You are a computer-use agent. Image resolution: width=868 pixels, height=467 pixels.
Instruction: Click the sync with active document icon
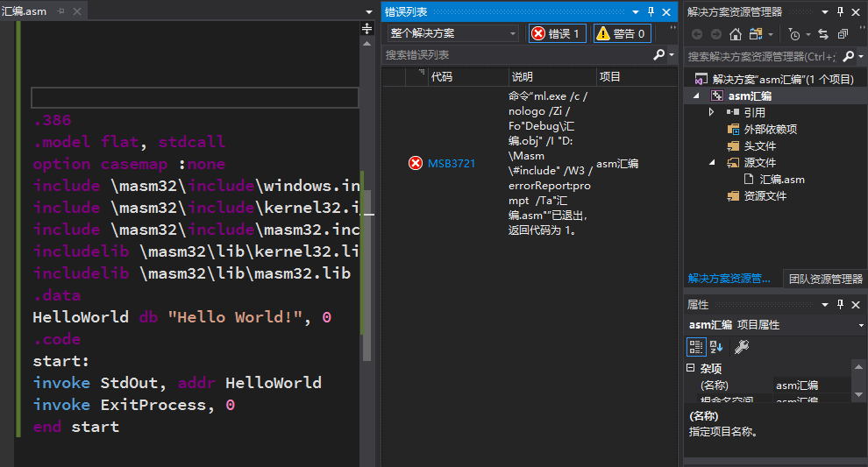pyautogui.click(x=823, y=34)
